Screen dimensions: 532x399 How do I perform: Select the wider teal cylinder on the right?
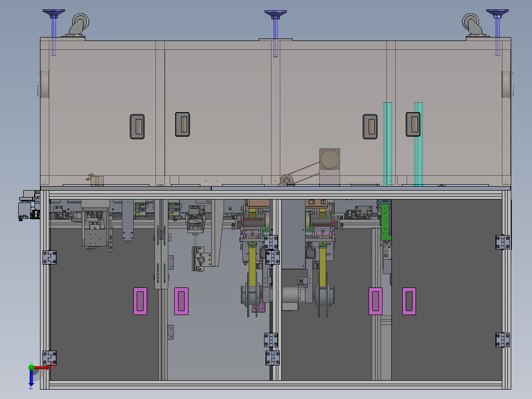click(x=418, y=144)
